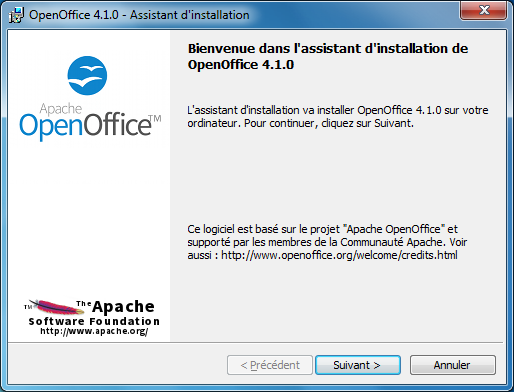Viewport: 515px width, 392px height.
Task: Click the words Communauté Apache in the description
Action: [x=393, y=242]
